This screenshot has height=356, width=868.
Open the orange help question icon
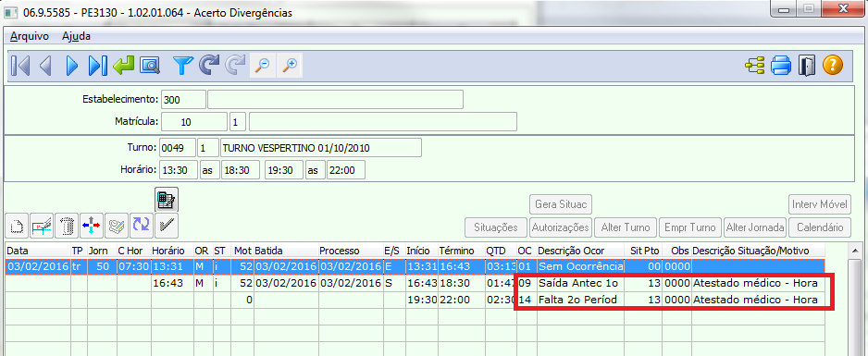click(833, 66)
